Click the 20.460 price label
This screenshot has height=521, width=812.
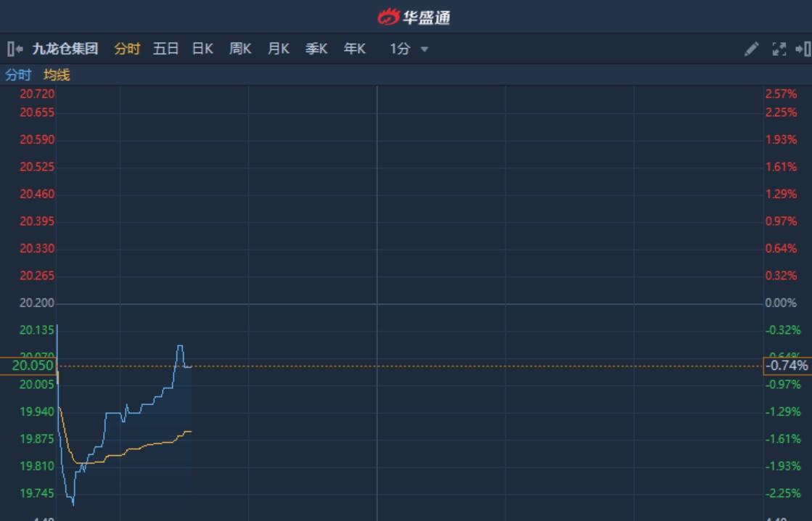click(x=37, y=194)
